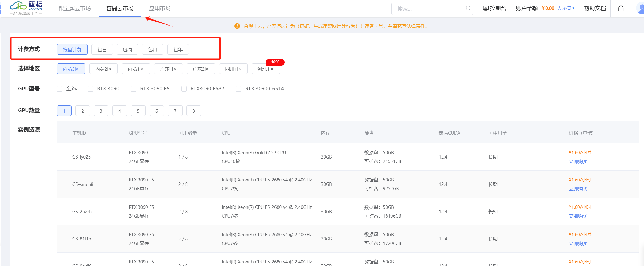Open 裸金属云市场 tab

coord(75,9)
